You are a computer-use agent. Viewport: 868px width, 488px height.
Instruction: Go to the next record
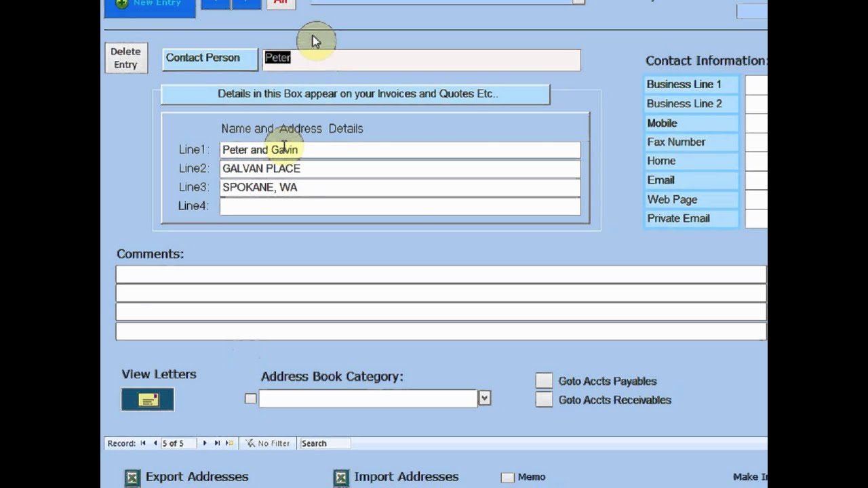pos(205,443)
